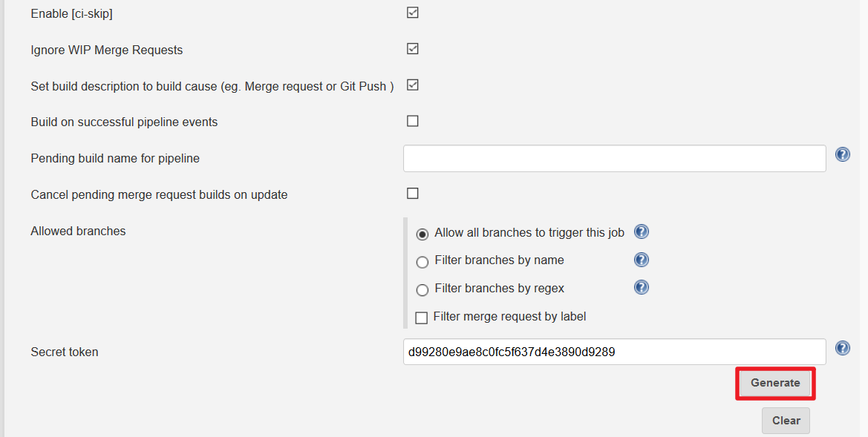Click the Generate button for secret token
Screen dimensions: 868x437
click(775, 383)
